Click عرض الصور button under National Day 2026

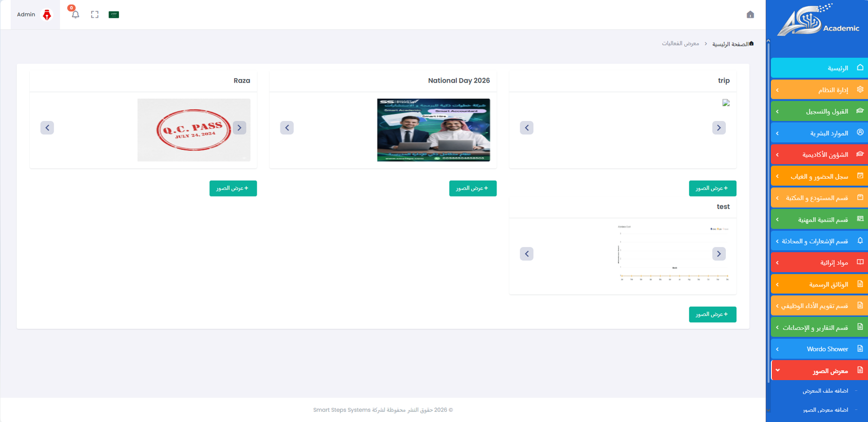pyautogui.click(x=473, y=188)
